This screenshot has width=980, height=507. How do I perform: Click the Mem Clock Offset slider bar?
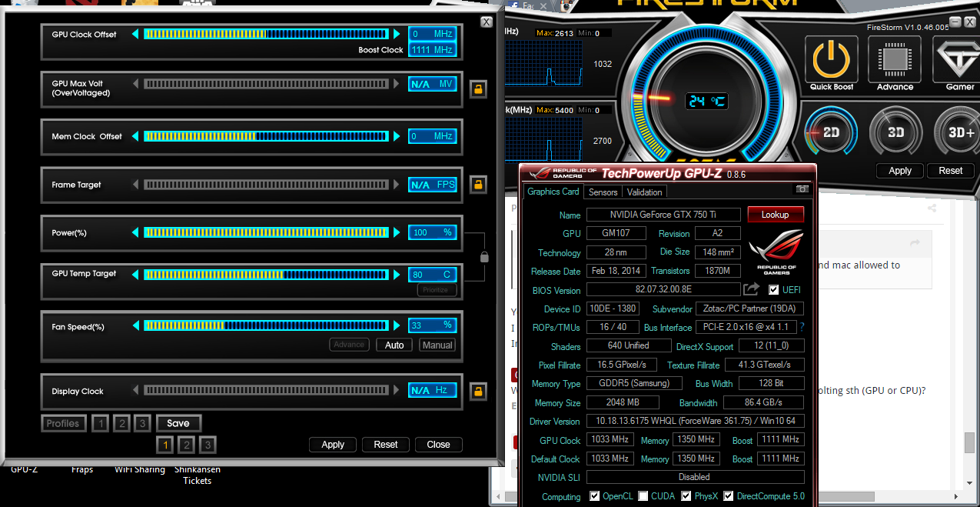point(266,136)
